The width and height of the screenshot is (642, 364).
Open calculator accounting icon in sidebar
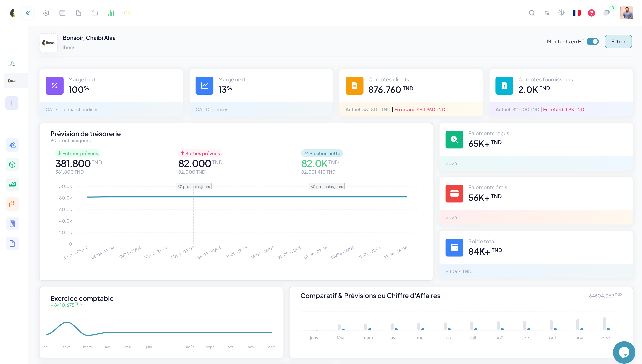pyautogui.click(x=12, y=224)
